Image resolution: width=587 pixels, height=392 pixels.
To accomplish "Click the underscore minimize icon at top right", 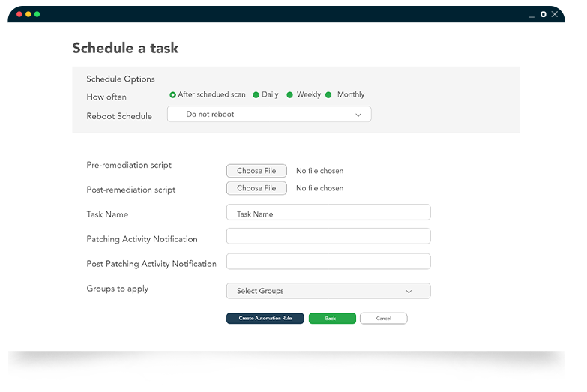I will point(532,16).
